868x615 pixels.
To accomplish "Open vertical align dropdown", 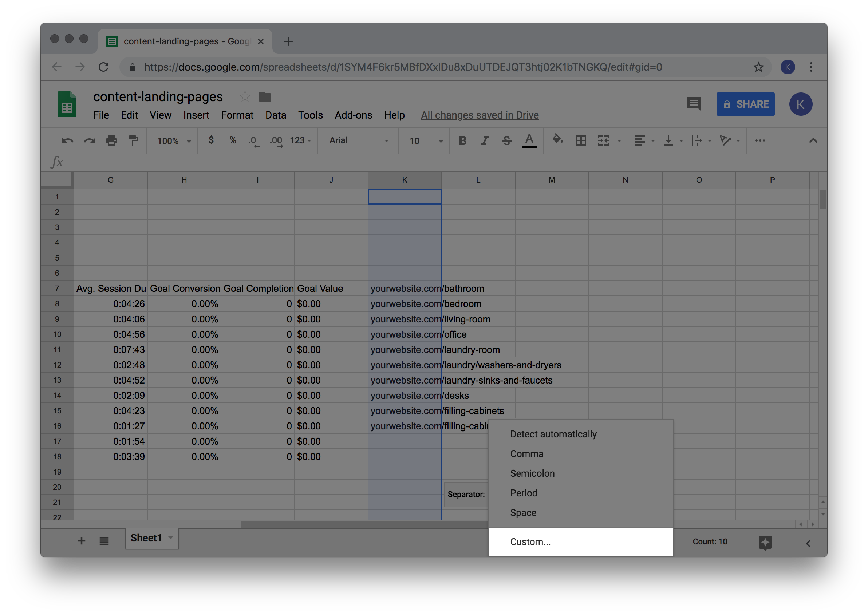I will (673, 140).
